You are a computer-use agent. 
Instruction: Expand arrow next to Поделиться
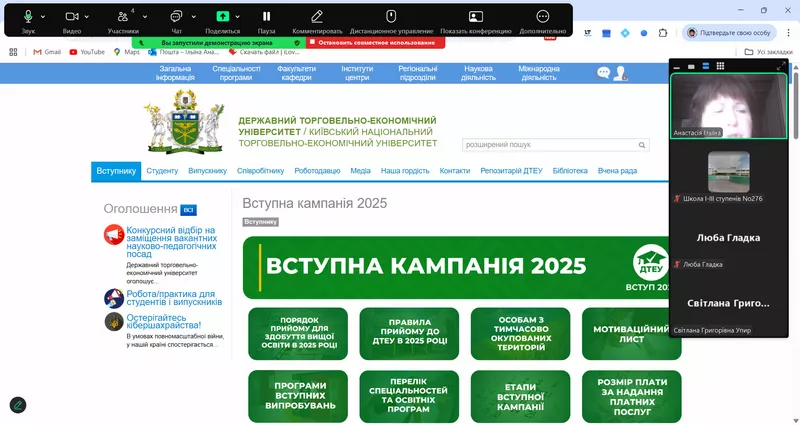(x=238, y=17)
